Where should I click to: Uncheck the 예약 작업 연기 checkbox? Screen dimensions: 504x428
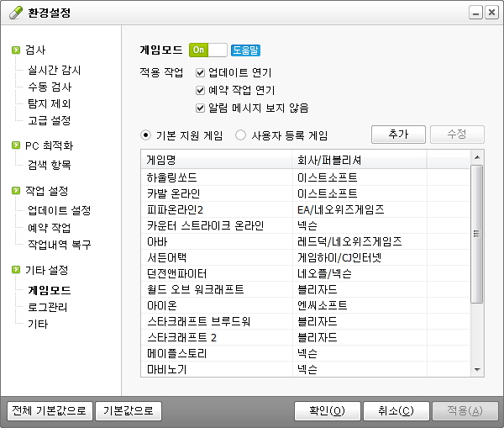(200, 90)
